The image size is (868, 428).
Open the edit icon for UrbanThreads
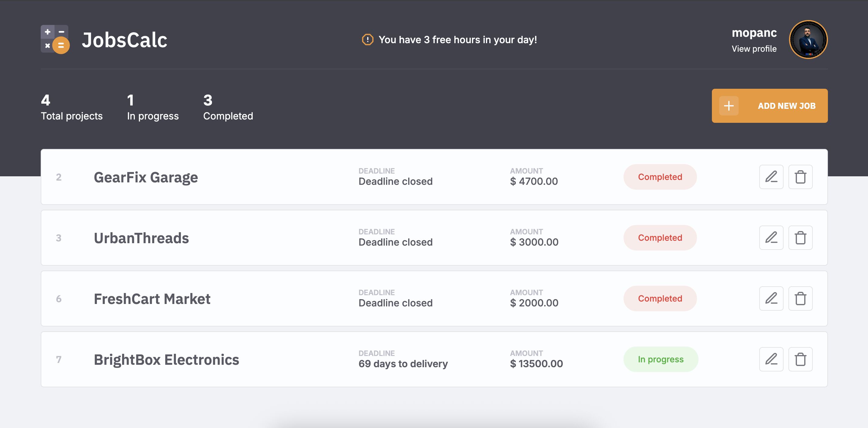pyautogui.click(x=771, y=237)
